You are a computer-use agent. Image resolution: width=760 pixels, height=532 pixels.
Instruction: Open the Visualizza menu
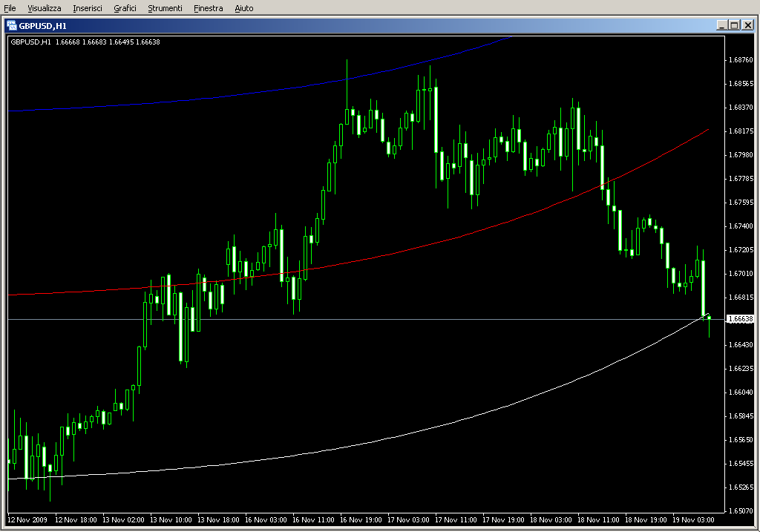pyautogui.click(x=44, y=8)
